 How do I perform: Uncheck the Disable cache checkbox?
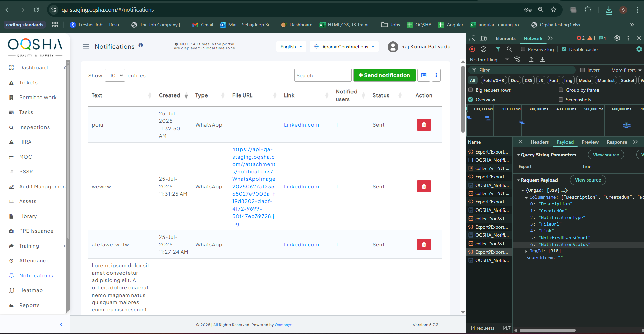564,49
